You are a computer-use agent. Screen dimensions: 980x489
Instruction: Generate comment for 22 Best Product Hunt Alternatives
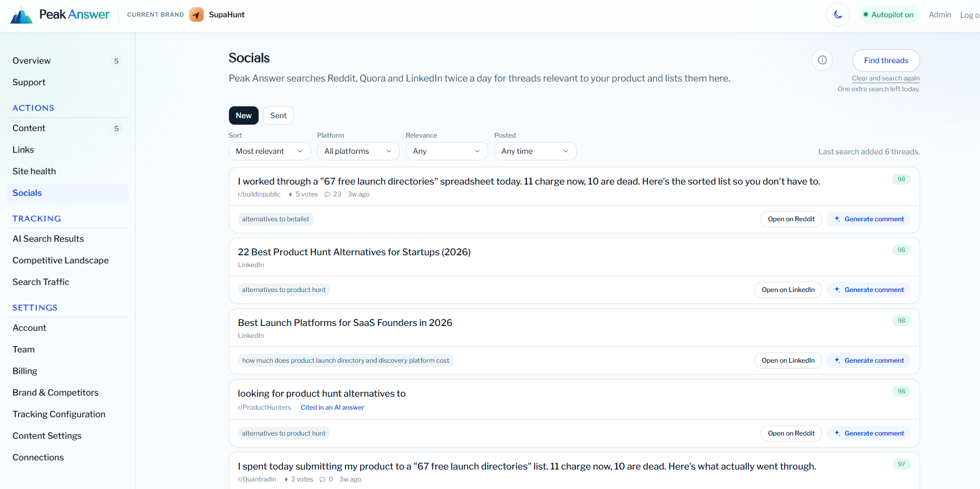[x=869, y=290]
